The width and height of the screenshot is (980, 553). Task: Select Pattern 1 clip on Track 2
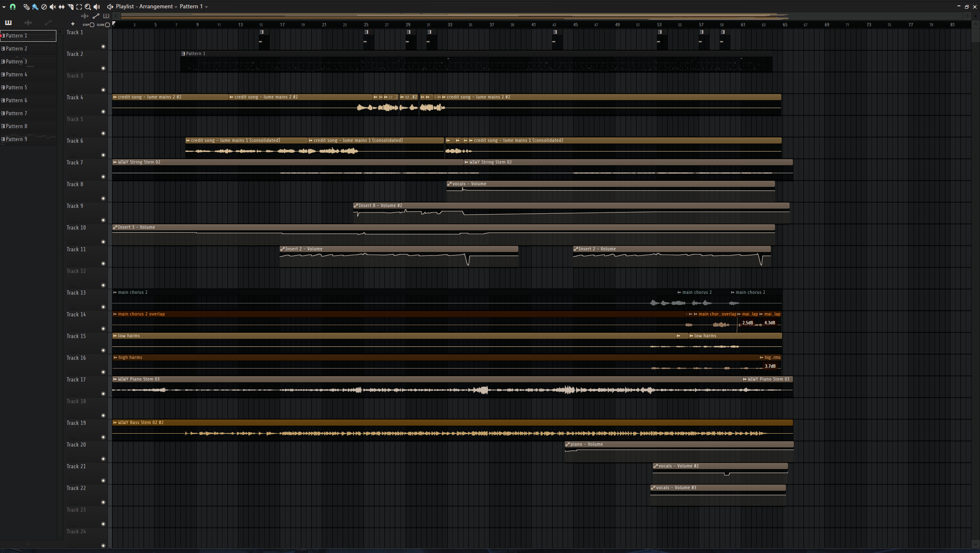[476, 62]
